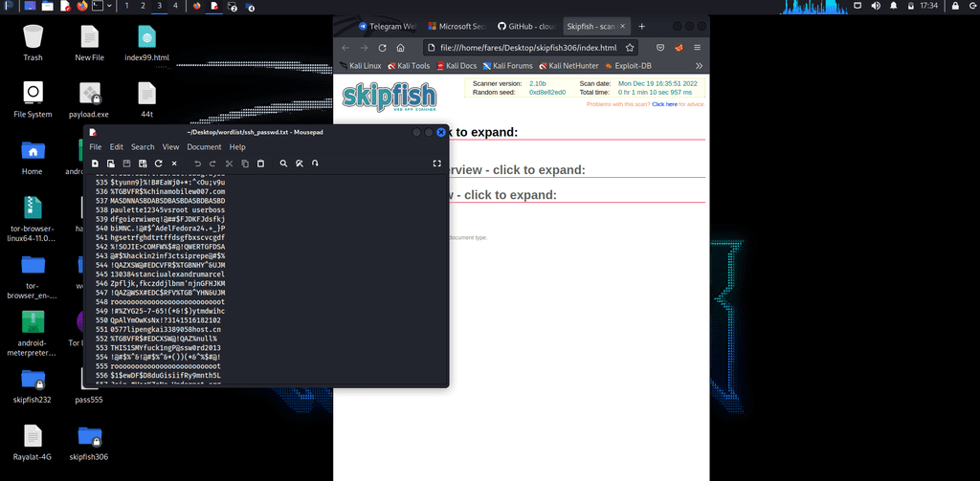Reload the page in Firefox
This screenshot has height=481, width=980.
(383, 48)
